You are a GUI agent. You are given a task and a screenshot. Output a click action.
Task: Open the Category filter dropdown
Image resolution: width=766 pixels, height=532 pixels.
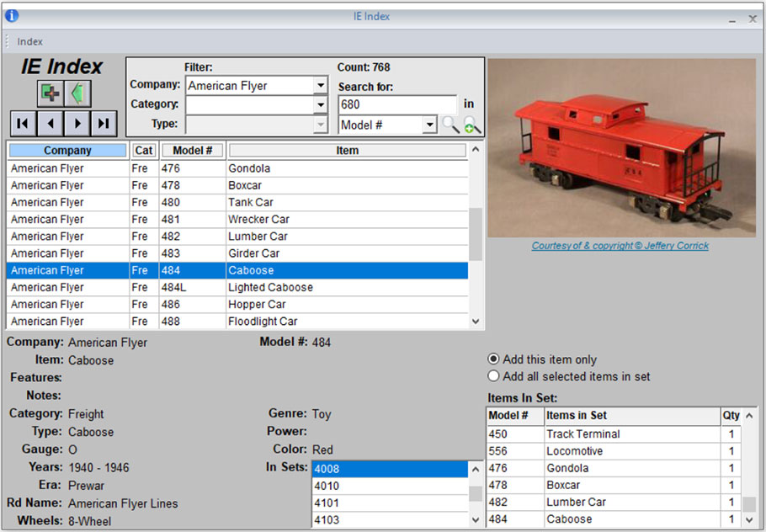click(321, 104)
